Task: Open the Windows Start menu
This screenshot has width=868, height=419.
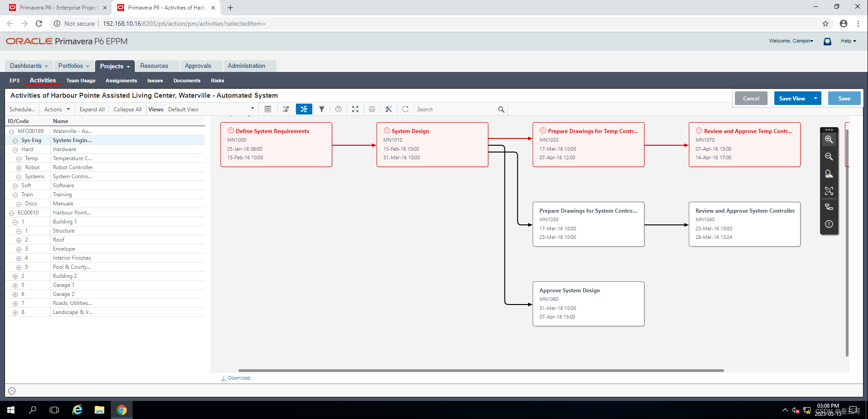Action: point(11,410)
